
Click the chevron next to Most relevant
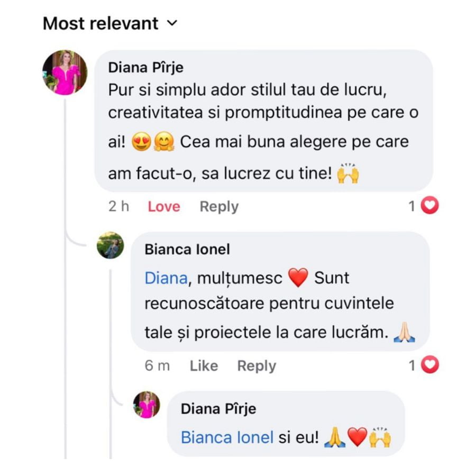pyautogui.click(x=171, y=23)
